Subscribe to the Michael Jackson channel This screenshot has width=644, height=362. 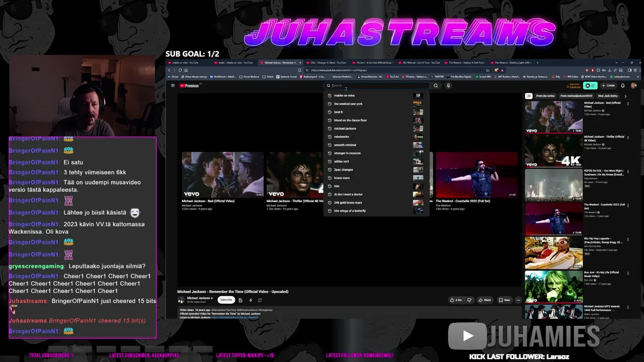tap(226, 300)
